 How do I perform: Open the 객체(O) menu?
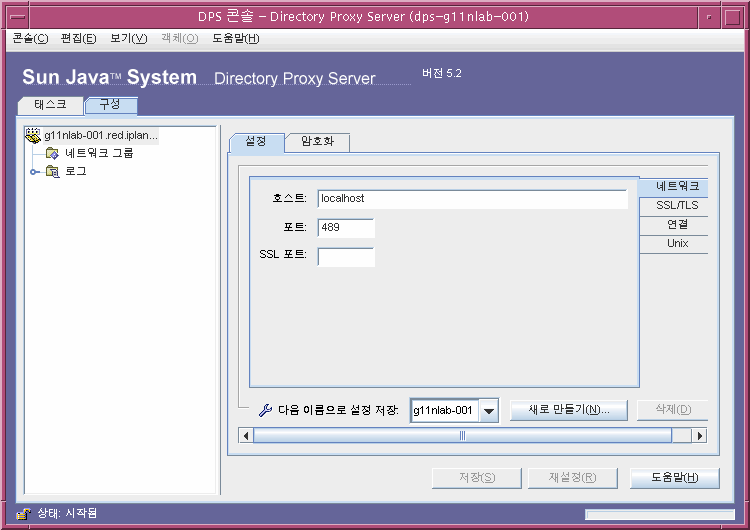pyautogui.click(x=179, y=38)
